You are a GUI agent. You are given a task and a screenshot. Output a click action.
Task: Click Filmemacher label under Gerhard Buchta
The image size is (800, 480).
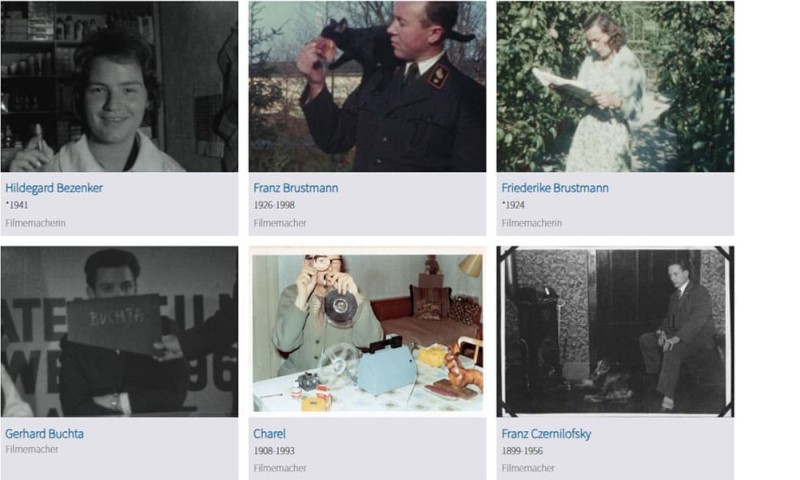32,449
